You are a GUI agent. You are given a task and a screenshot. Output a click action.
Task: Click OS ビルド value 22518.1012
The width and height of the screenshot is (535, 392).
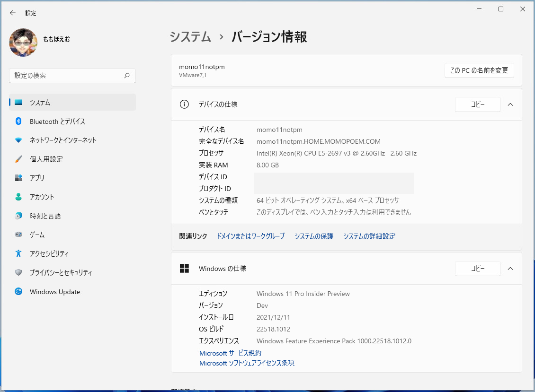pos(273,329)
